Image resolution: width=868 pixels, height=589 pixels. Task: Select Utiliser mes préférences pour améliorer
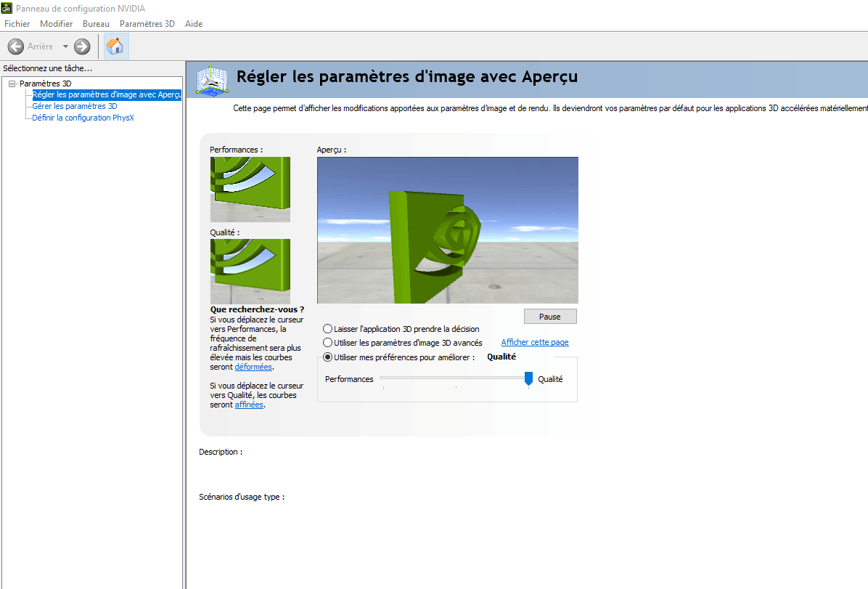[x=399, y=357]
